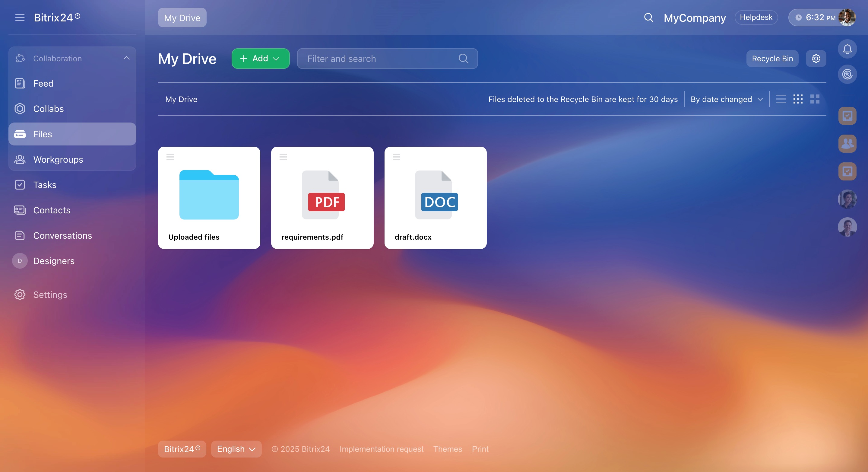
Task: Open the English language selector
Action: pos(236,449)
